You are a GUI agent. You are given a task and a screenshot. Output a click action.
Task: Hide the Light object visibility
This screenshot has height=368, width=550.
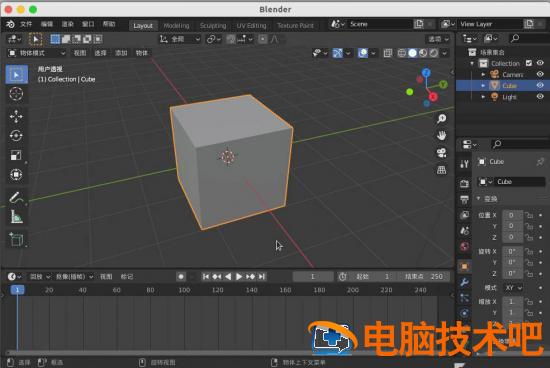coord(540,96)
